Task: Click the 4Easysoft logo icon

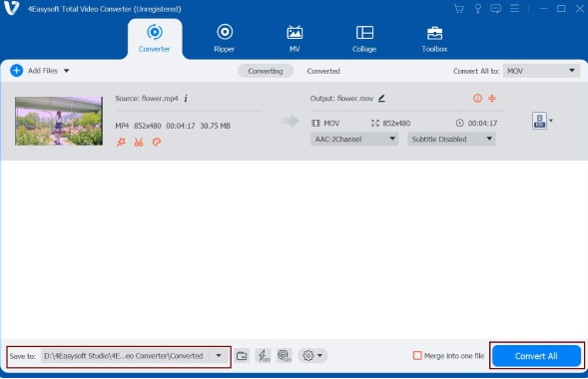Action: (x=12, y=8)
